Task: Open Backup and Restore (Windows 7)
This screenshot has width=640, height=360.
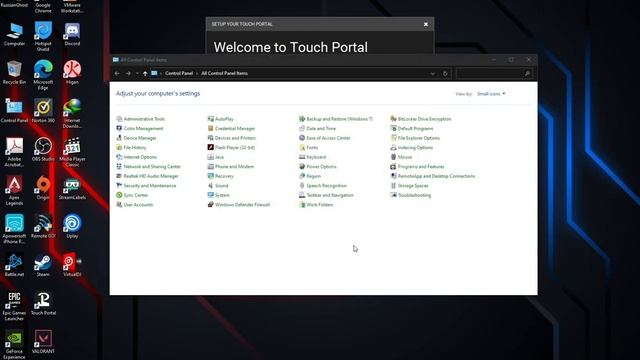Action: (336, 119)
